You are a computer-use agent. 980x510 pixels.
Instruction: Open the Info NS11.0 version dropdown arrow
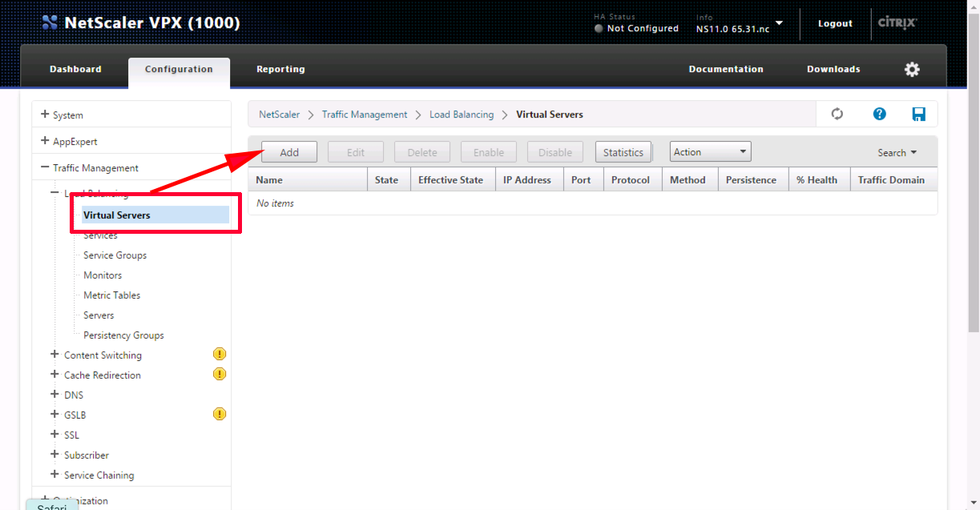779,23
